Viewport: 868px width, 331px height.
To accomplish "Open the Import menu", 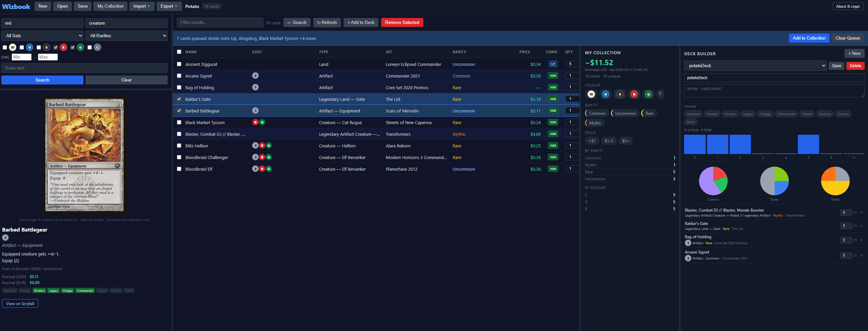I will pos(142,6).
